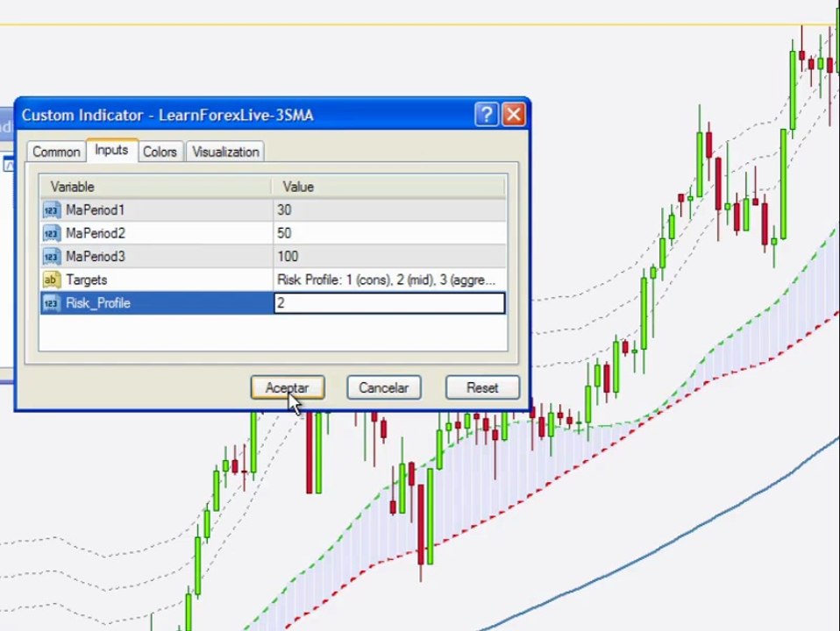Confirm settings with the Aceptar button
The width and height of the screenshot is (840, 631).
[x=287, y=387]
